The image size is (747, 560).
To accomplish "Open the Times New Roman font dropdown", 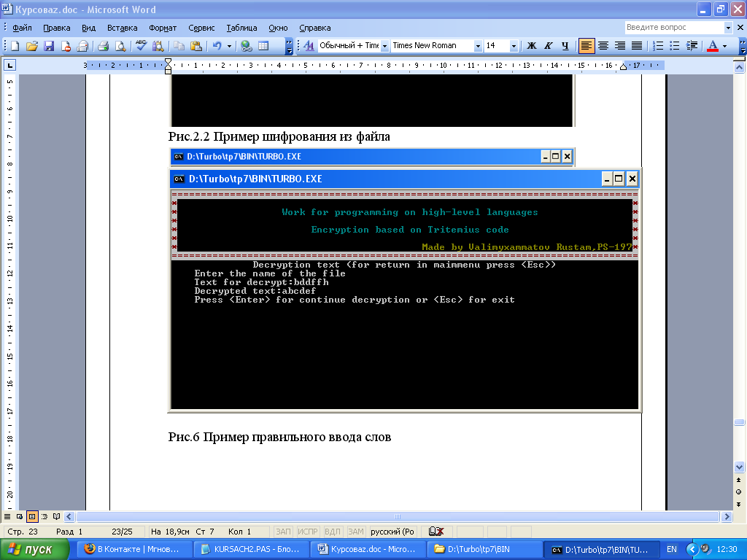I will [478, 46].
